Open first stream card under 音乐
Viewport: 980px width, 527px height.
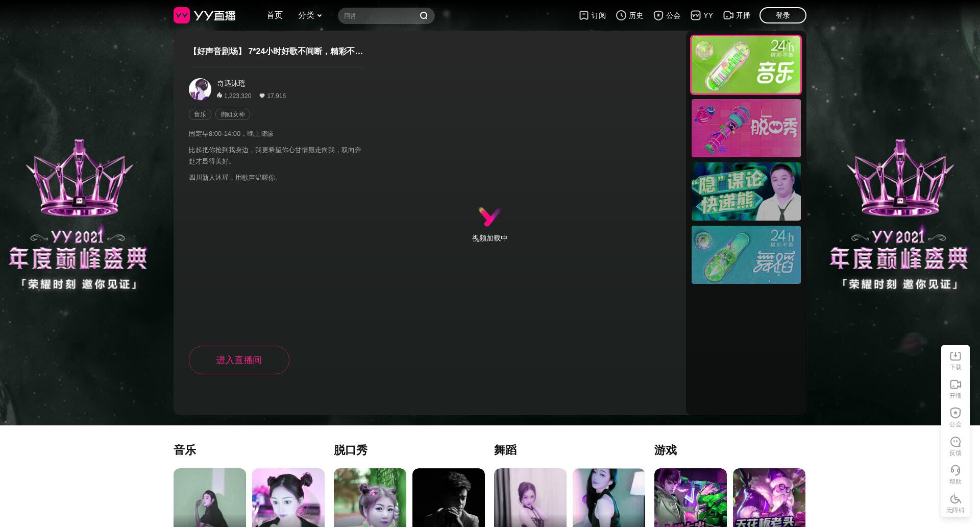point(210,497)
